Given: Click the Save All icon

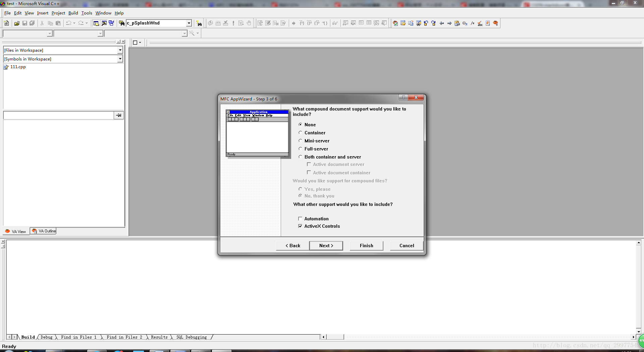Looking at the screenshot, I should pos(32,23).
